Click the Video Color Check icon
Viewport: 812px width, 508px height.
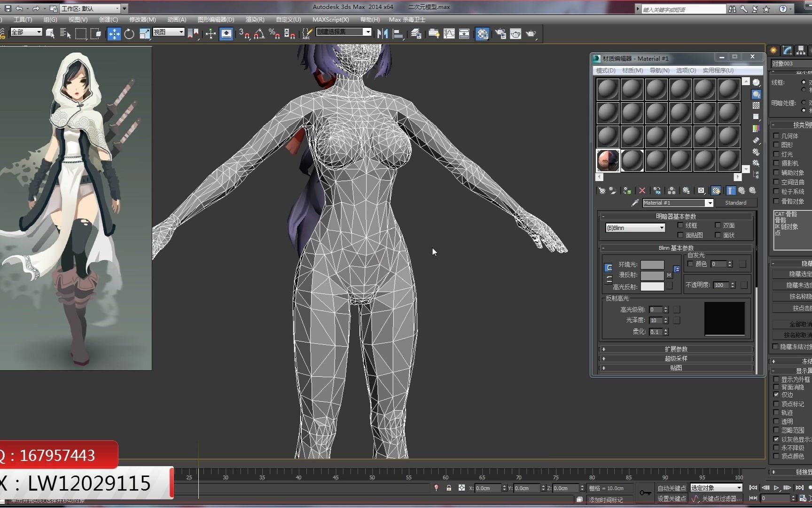(x=756, y=128)
